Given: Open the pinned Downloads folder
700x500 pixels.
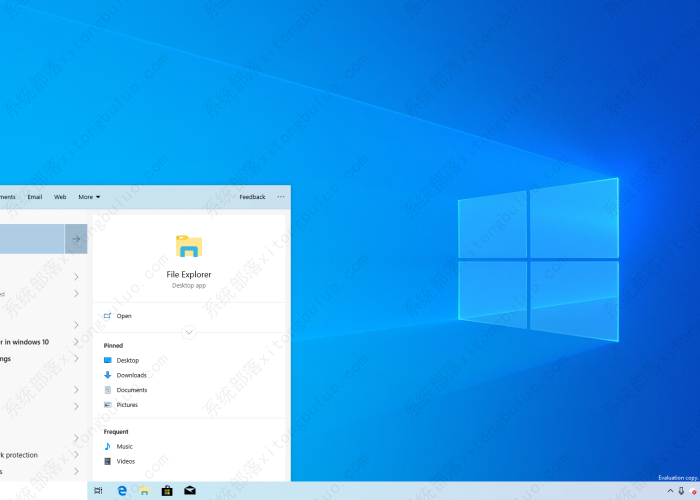Looking at the screenshot, I should pyautogui.click(x=131, y=375).
